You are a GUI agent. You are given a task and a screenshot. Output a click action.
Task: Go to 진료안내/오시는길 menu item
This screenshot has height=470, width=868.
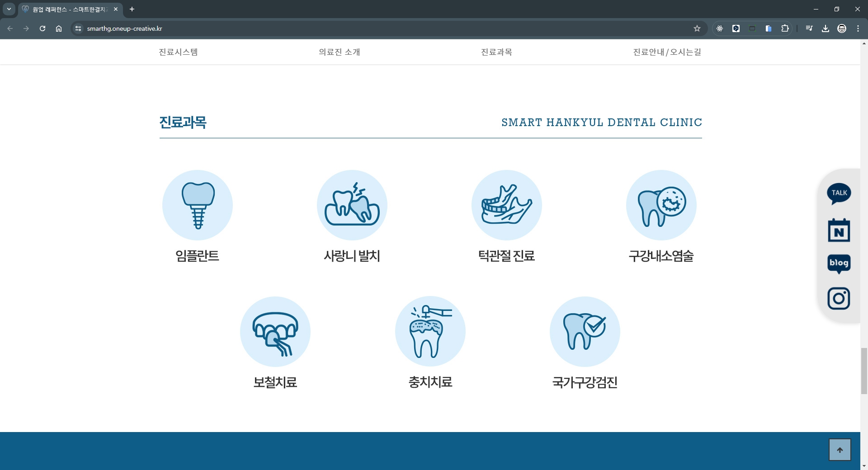pos(667,52)
